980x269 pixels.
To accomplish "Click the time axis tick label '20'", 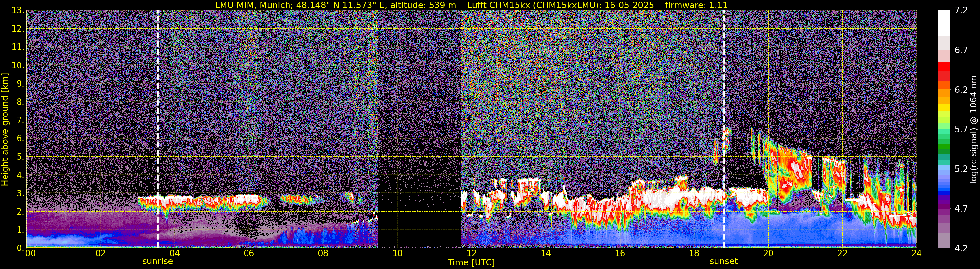I will 768,253.
